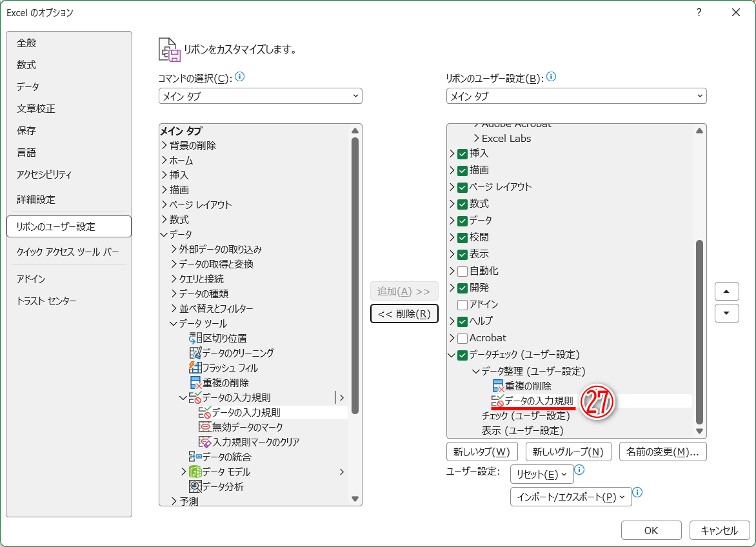Image resolution: width=756 pixels, height=547 pixels.
Task: Collapse データ整理 (ユーザー設定) group
Action: 476,371
